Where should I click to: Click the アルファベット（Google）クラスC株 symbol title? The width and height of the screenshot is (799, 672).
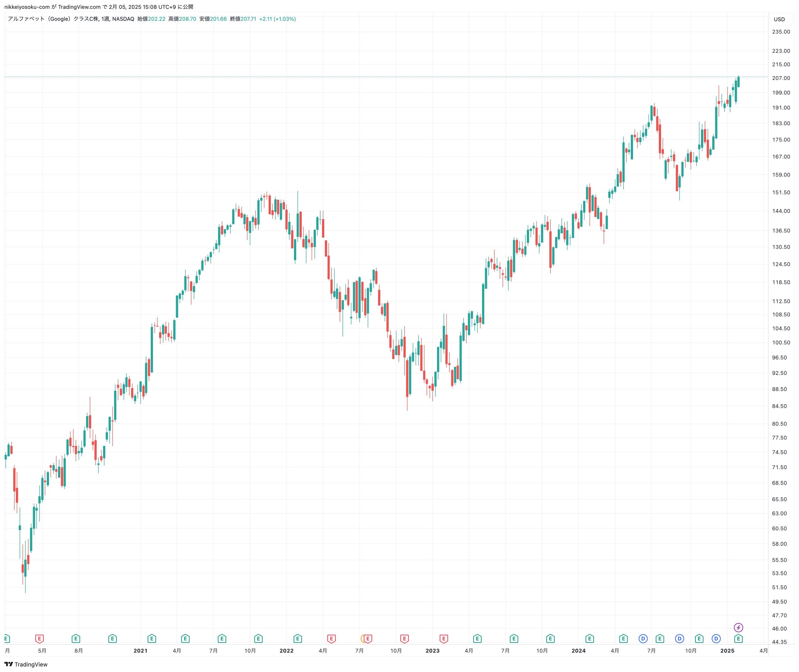tap(53, 19)
